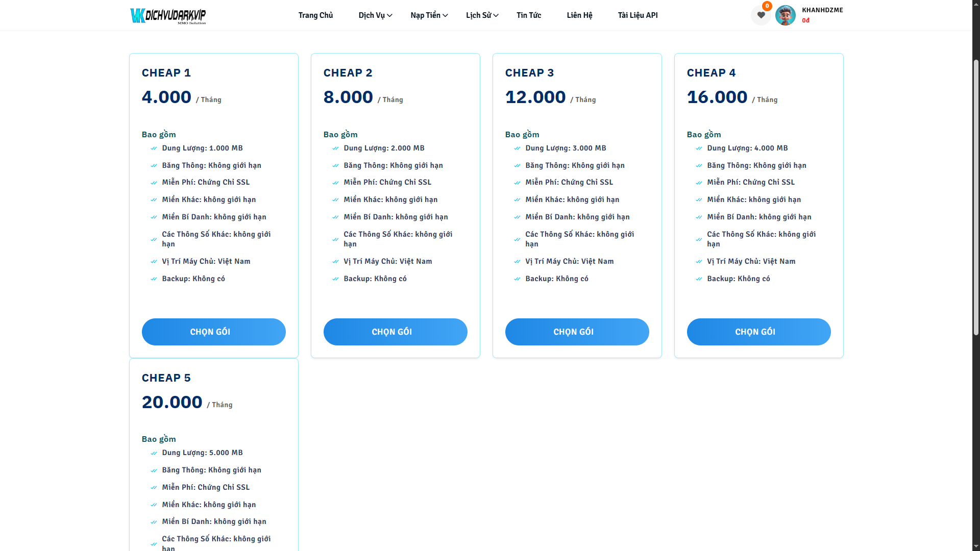This screenshot has width=980, height=551.
Task: Click checkmark beside CHEAP 4 Vị Trí Máy Chủ
Action: click(699, 262)
